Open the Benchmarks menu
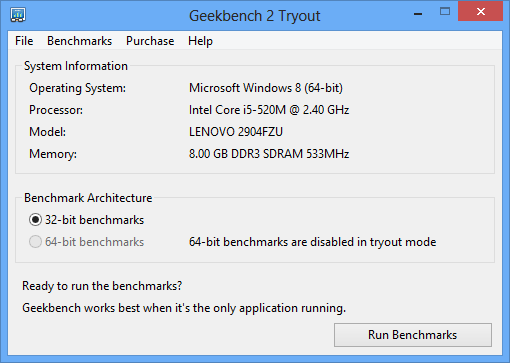Screen dimensions: 510x363 (x=79, y=41)
